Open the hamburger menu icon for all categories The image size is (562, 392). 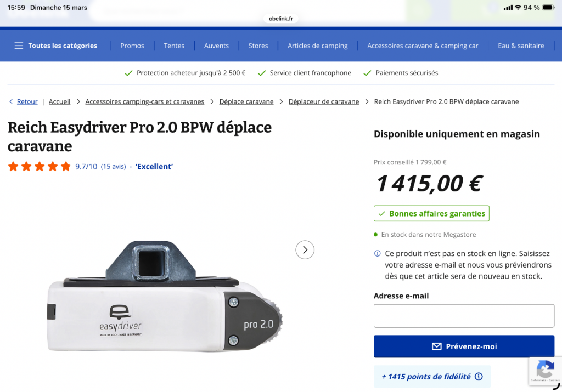[x=19, y=46]
